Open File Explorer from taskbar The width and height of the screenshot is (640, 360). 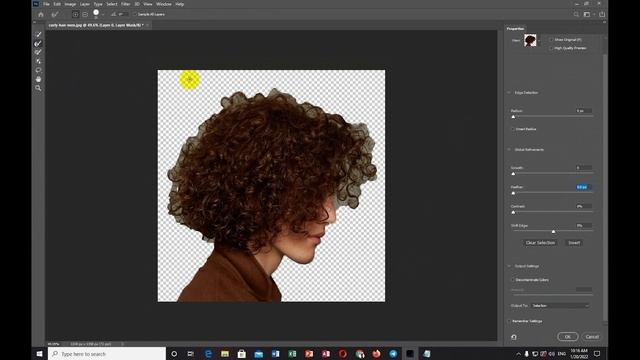point(225,353)
